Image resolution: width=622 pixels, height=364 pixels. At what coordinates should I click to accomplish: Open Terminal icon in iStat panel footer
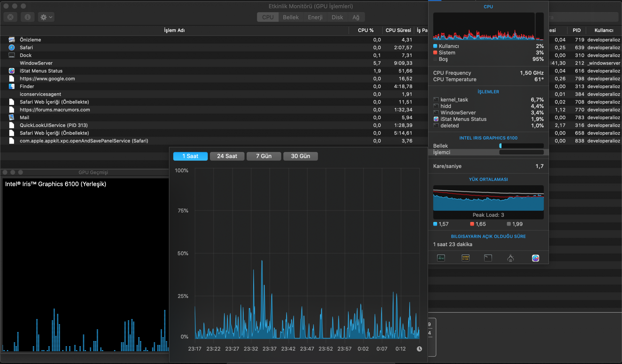tap(488, 258)
